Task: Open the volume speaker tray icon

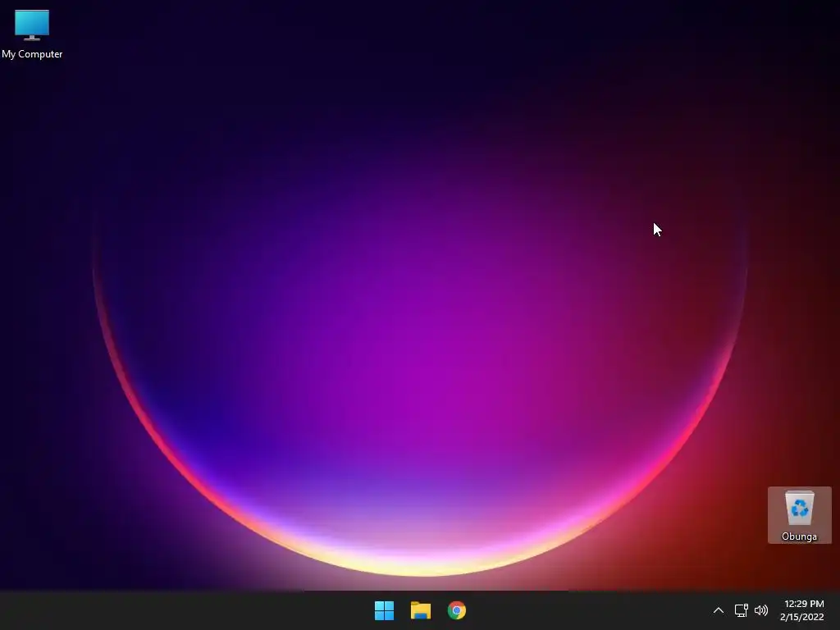Action: [x=760, y=610]
